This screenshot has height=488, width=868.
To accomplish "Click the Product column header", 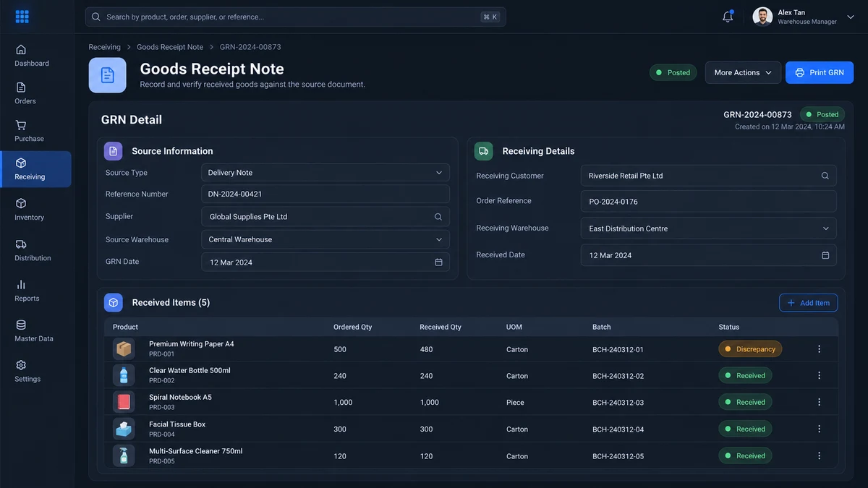I will (x=125, y=327).
